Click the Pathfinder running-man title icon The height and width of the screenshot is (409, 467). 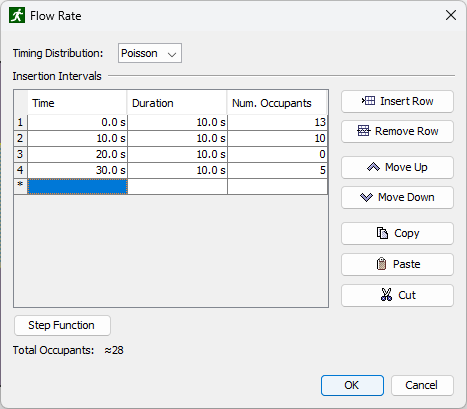pos(17,15)
